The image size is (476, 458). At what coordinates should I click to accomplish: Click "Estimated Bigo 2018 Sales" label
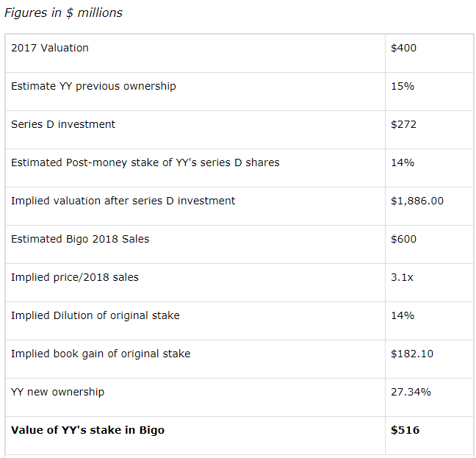pyautogui.click(x=80, y=239)
